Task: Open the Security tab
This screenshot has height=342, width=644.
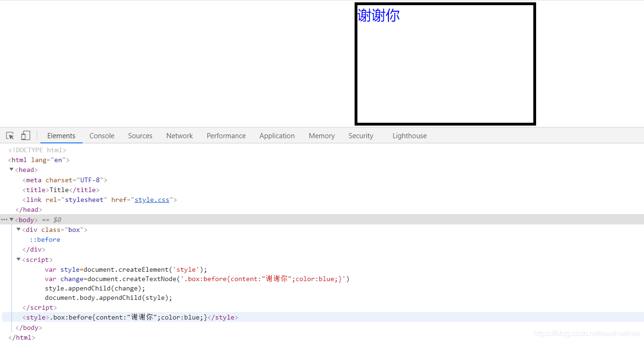Action: click(x=361, y=136)
